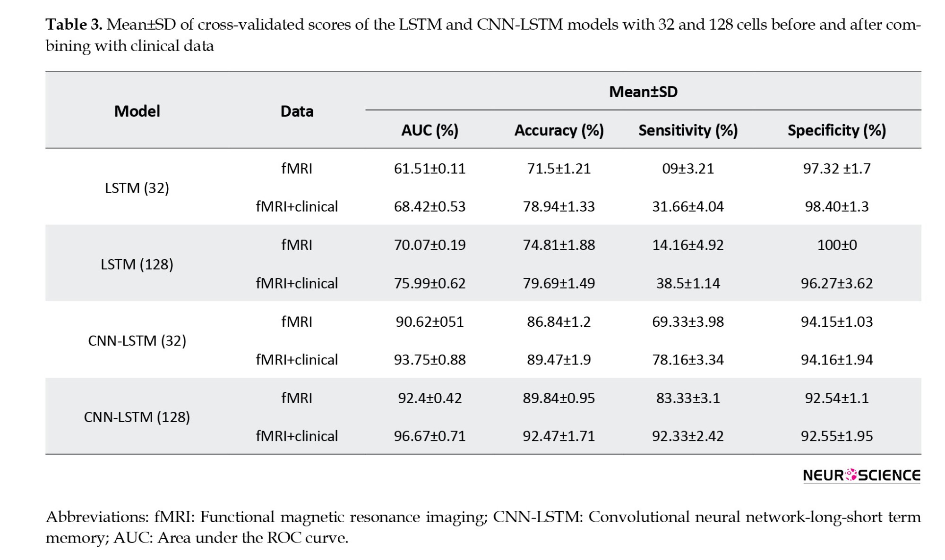Click the Mean±SD group header
945x560 pixels.
643,92
